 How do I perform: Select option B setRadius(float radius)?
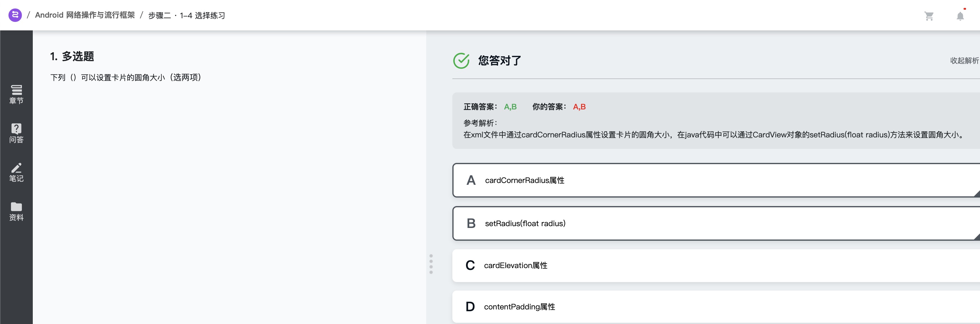pyautogui.click(x=716, y=223)
